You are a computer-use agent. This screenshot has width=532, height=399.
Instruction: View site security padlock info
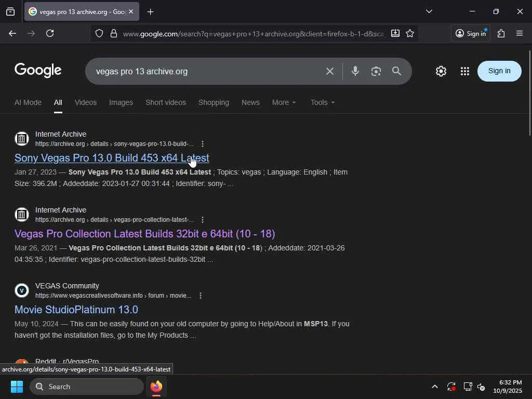point(114,33)
